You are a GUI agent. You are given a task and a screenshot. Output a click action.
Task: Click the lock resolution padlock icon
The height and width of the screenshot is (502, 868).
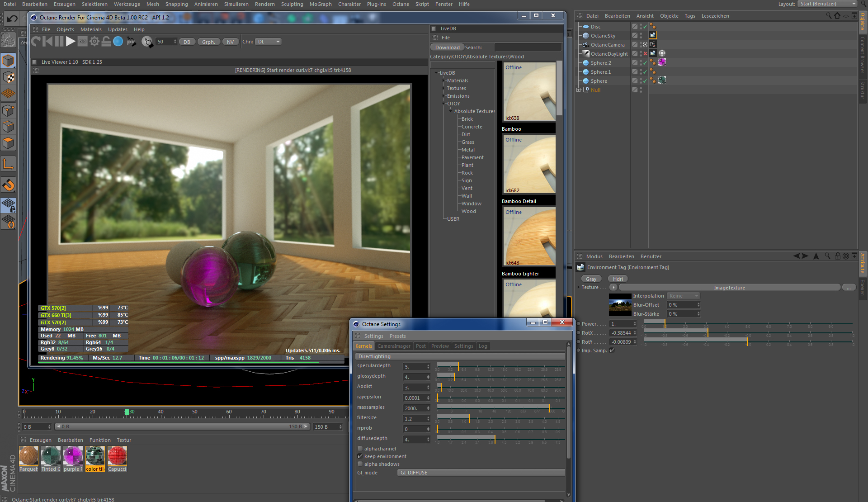tap(106, 42)
